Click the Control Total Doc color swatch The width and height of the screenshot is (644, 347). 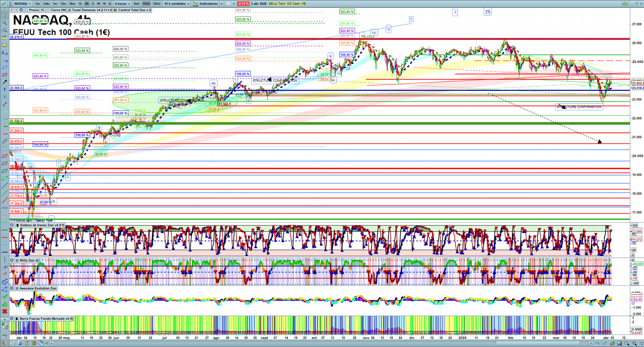pyautogui.click(x=116, y=10)
